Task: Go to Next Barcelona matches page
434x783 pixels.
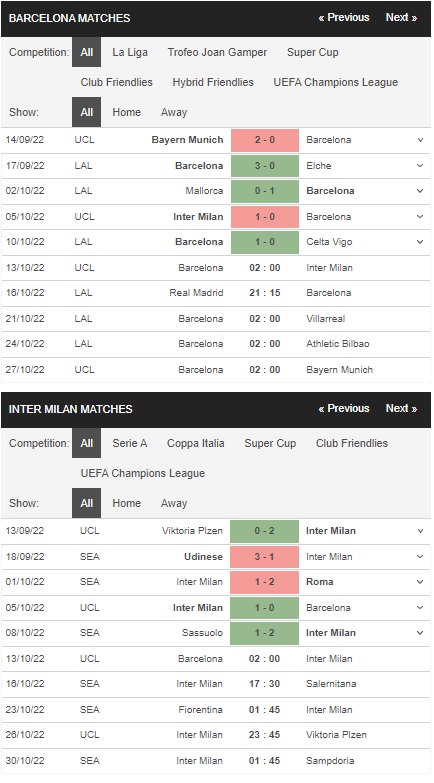Action: coord(402,17)
